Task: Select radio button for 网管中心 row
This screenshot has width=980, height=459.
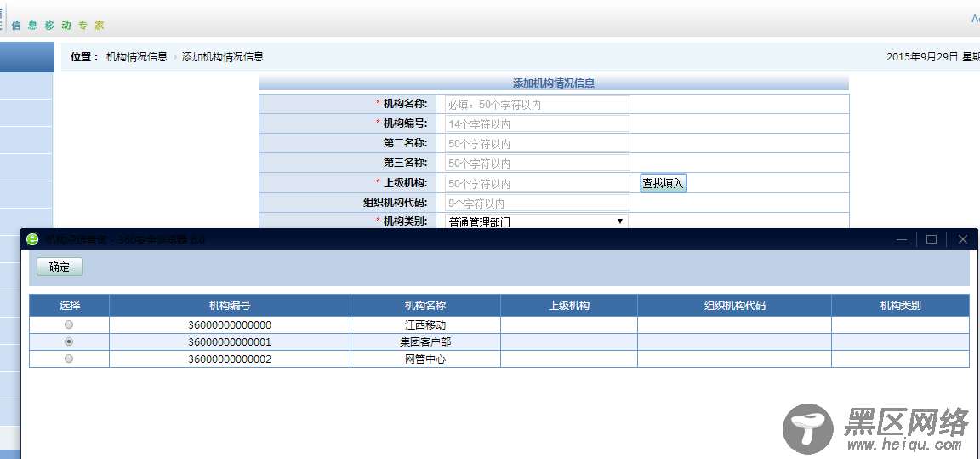Action: pos(69,359)
